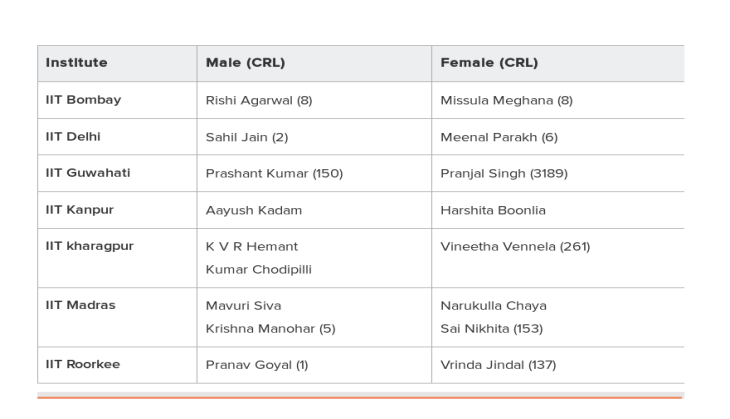Click Sai Nikhita (153) text
The height and width of the screenshot is (419, 730).
pos(492,329)
